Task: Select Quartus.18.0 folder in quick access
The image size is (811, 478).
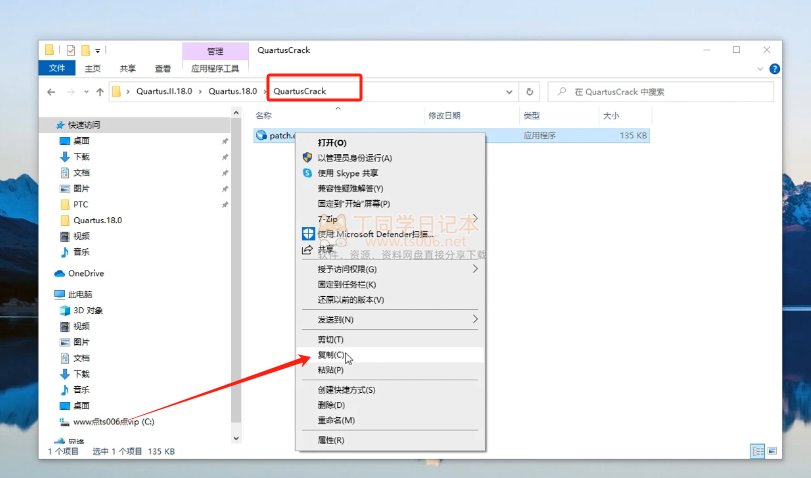Action: [x=97, y=220]
